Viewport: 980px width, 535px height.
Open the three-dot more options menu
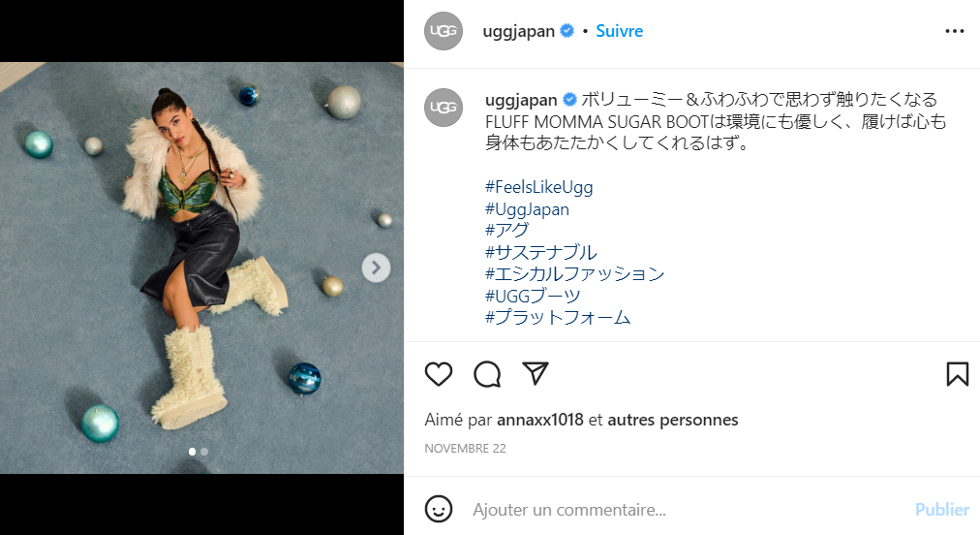tap(955, 31)
